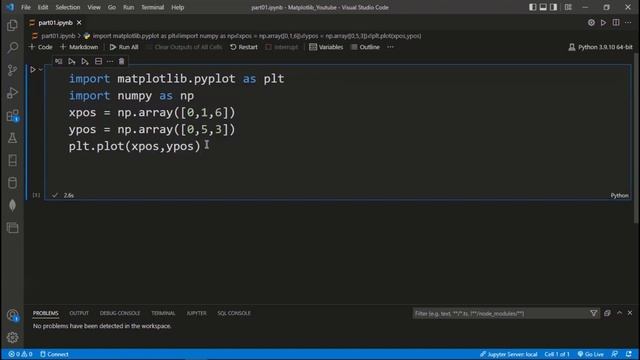Open the File menu

pos(26,7)
